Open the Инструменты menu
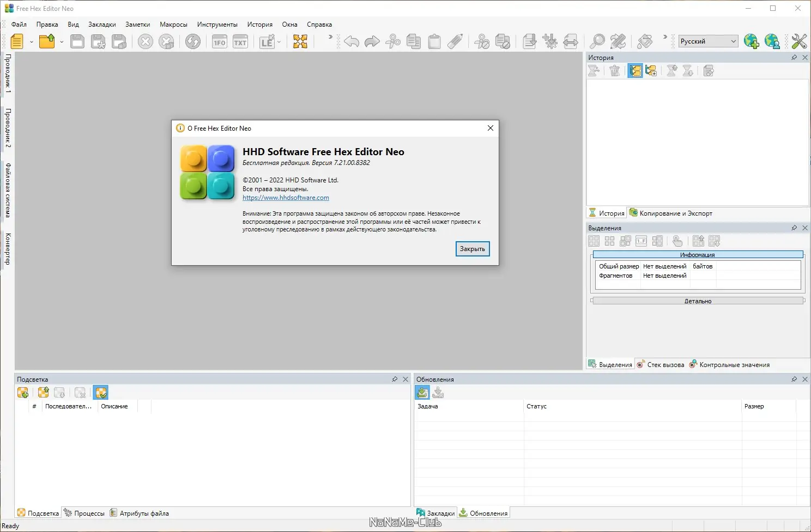Viewport: 811px width, 532px height. (217, 25)
